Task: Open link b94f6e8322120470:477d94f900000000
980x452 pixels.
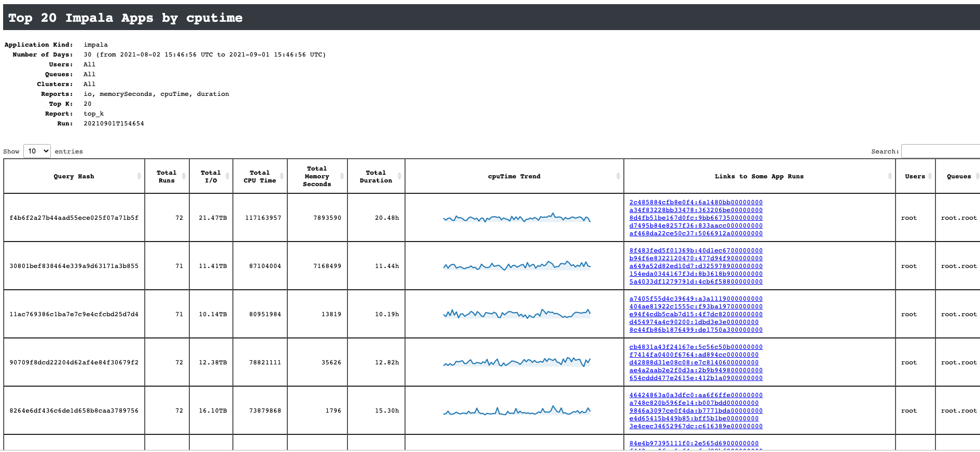Action: point(696,258)
